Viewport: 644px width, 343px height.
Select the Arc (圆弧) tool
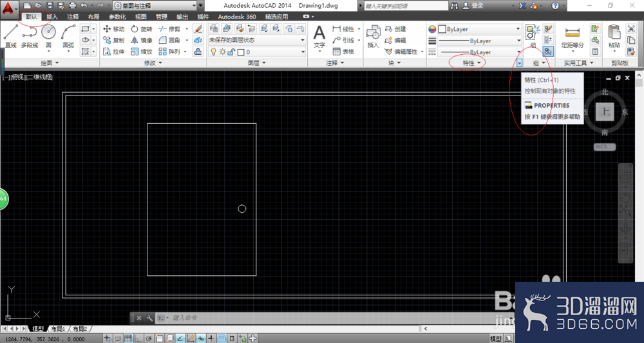coord(68,36)
